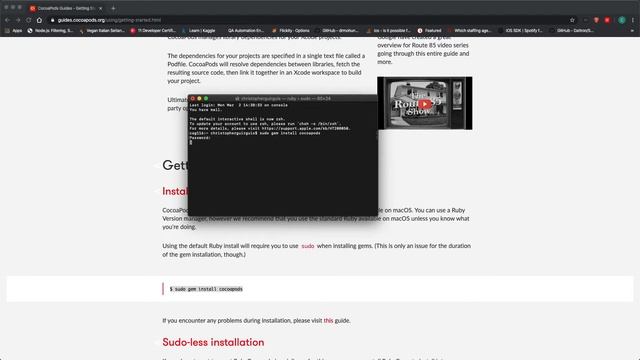Viewport: 640px width, 360px height.
Task: Reload the page with the refresh icon
Action: 29,20
